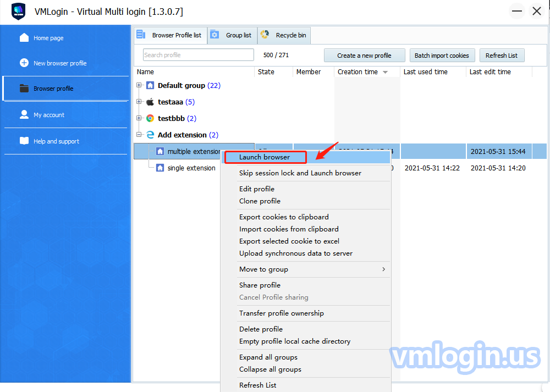This screenshot has width=550, height=392.
Task: Click the Create a new profile button
Action: (x=364, y=56)
